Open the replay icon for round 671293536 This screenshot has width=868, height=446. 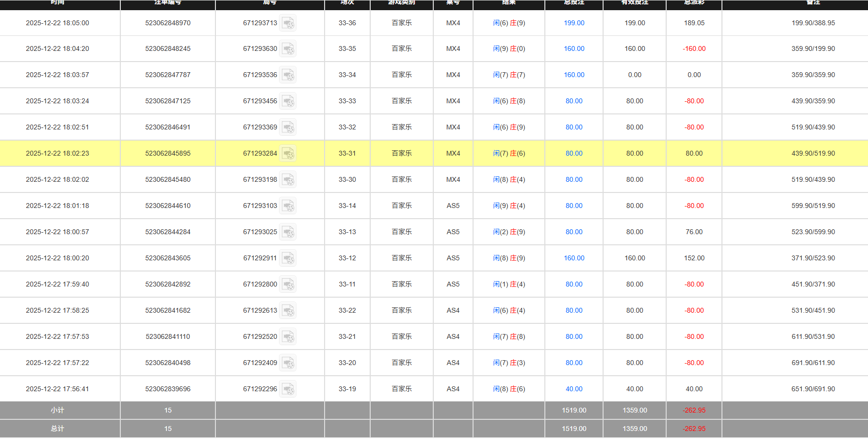[x=288, y=75]
